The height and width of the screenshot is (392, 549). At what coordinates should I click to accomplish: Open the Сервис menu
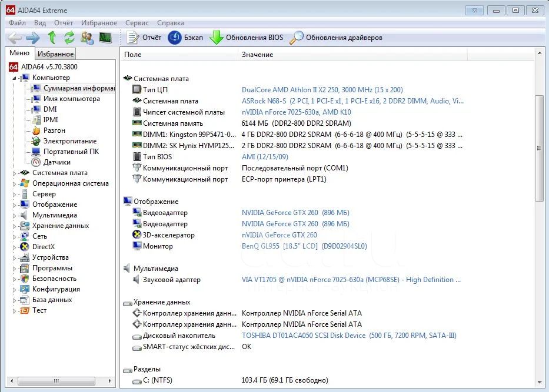137,23
